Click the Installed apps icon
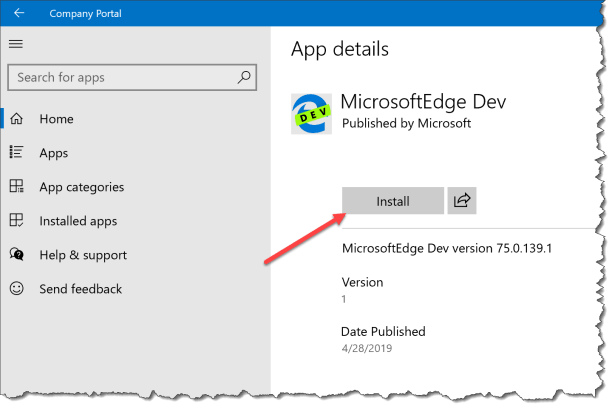The height and width of the screenshot is (409, 615). coord(16,220)
